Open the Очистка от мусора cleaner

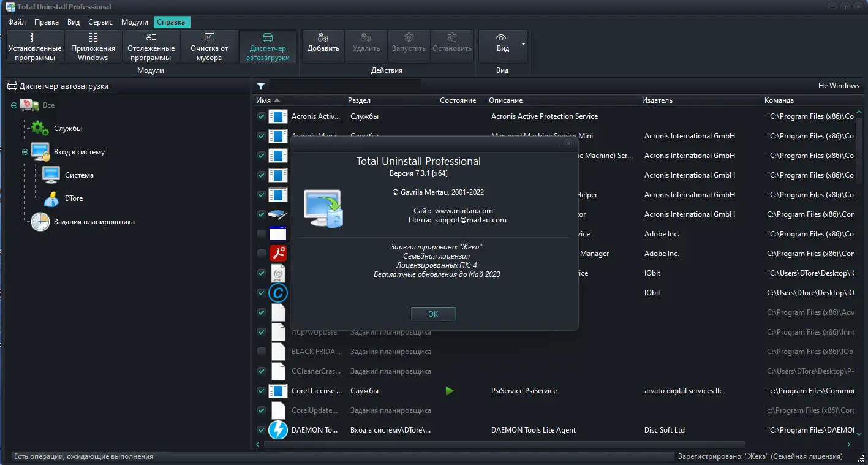[209, 47]
